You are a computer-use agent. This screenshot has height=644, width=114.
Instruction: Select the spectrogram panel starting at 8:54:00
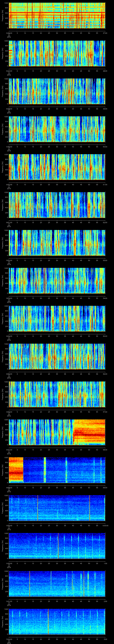tap(57, 318)
